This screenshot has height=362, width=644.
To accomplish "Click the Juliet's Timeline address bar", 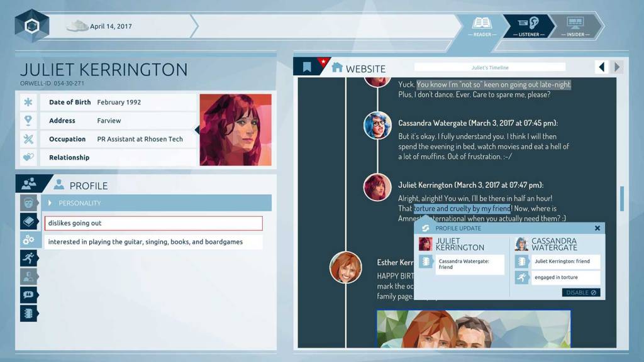I will point(490,67).
